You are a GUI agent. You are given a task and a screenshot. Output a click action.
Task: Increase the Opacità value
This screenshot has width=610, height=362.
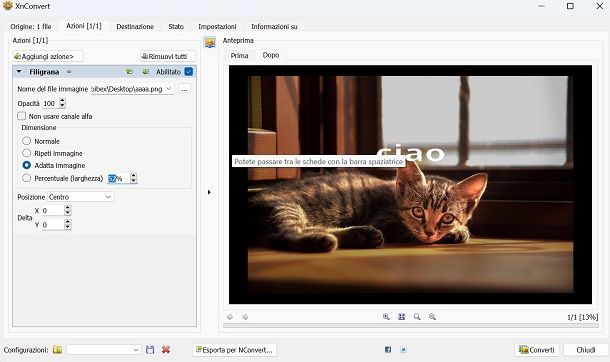click(62, 101)
